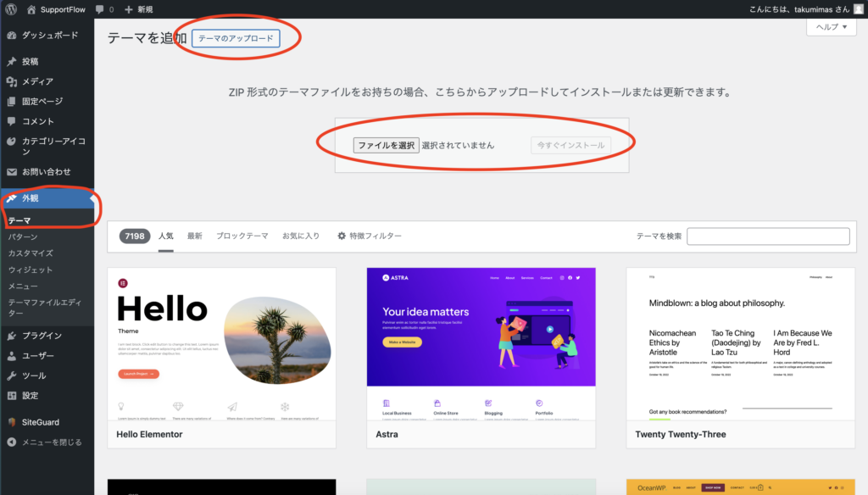Viewport: 868px width, 495px height.
Task: Expand the ヘルプ help dropdown
Action: 831,27
